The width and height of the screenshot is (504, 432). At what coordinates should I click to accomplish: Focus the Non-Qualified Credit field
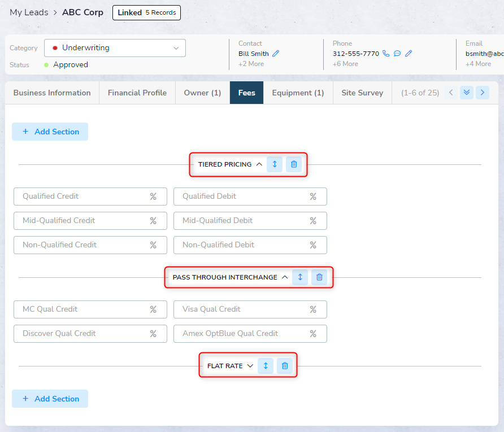pos(90,245)
